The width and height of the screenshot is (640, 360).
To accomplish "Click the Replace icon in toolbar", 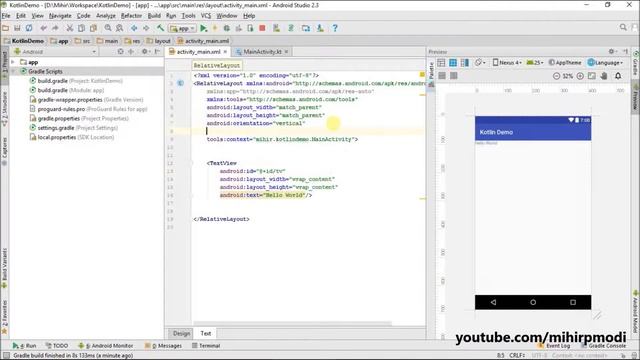I will [120, 28].
